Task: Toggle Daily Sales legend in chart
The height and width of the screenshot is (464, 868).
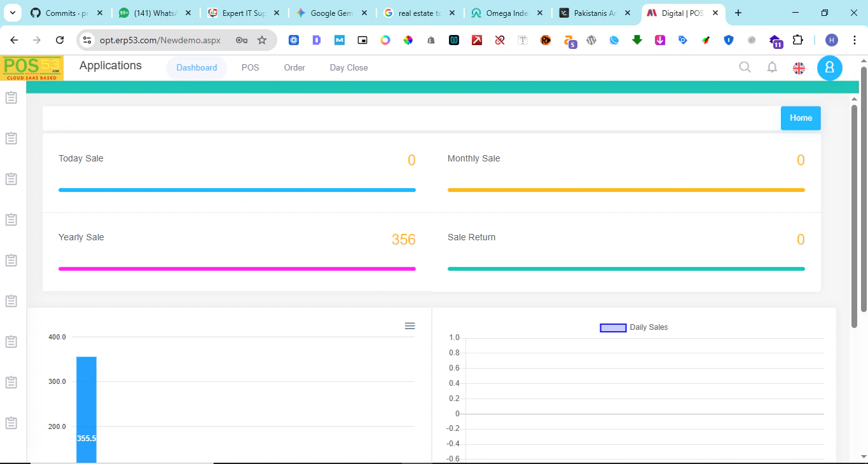Action: click(634, 327)
